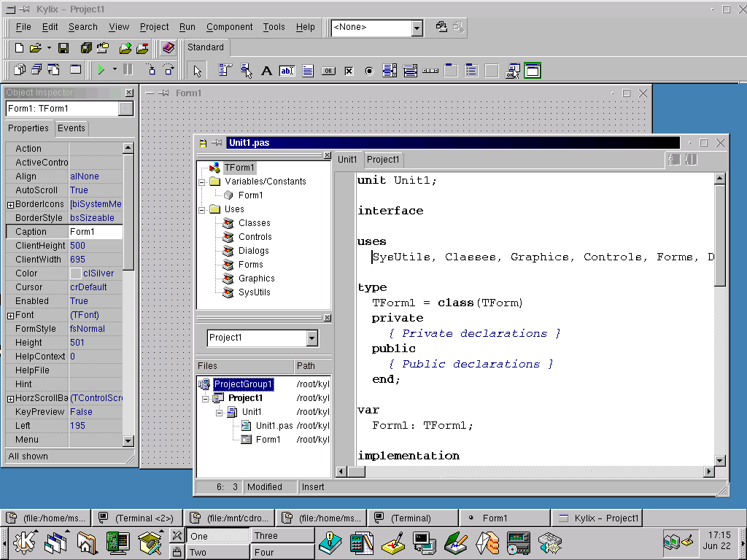This screenshot has width=747, height=560.
Task: Save the file with the floppy disk icon
Action: (63, 47)
